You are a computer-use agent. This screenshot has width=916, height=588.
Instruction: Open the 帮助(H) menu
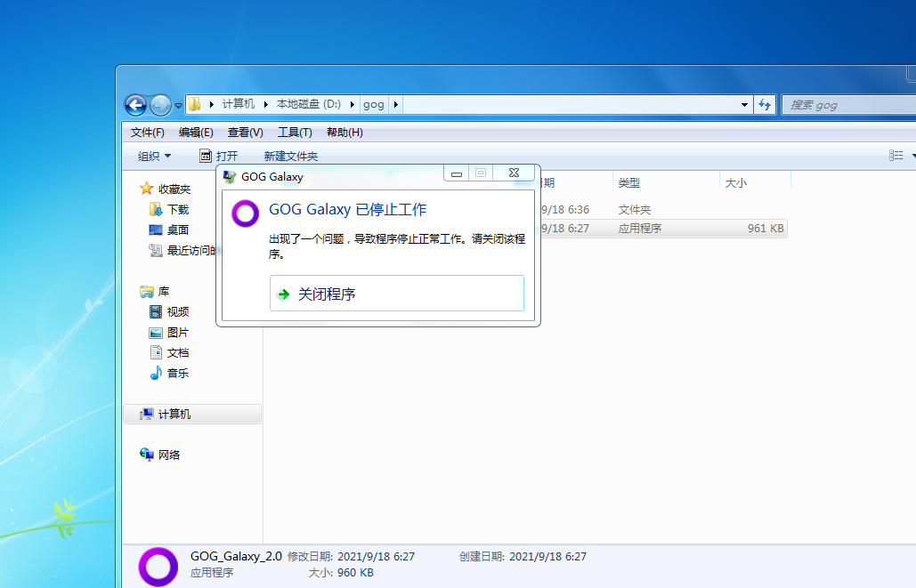tap(345, 133)
